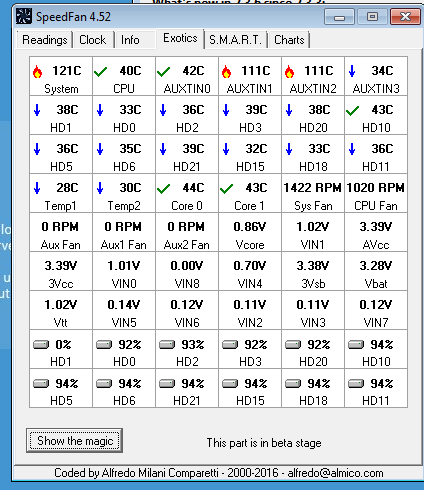Click the blue arrow beside HD0 33C
Image resolution: width=424 pixels, height=490 pixels.
coord(100,110)
